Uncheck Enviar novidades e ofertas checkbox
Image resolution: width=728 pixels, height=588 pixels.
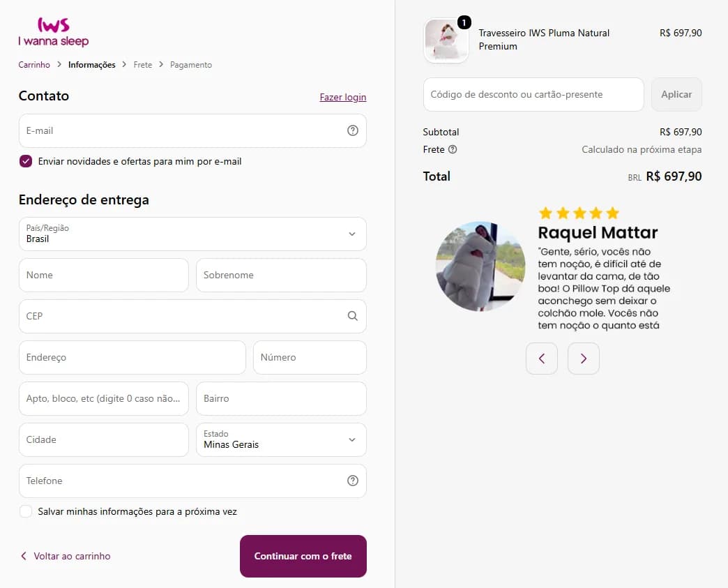[26, 161]
